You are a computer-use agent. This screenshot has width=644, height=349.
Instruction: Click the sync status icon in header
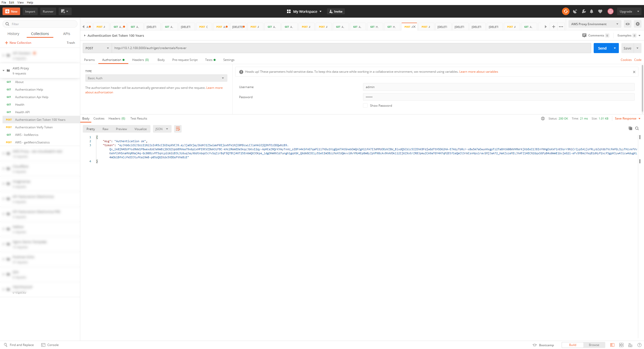coord(566,11)
